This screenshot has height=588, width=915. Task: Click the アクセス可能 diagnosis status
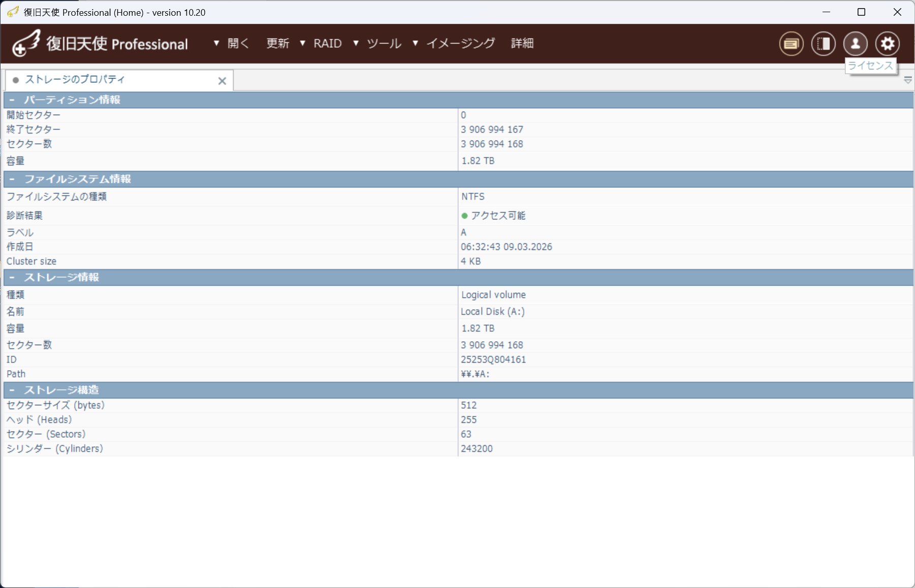(x=493, y=216)
